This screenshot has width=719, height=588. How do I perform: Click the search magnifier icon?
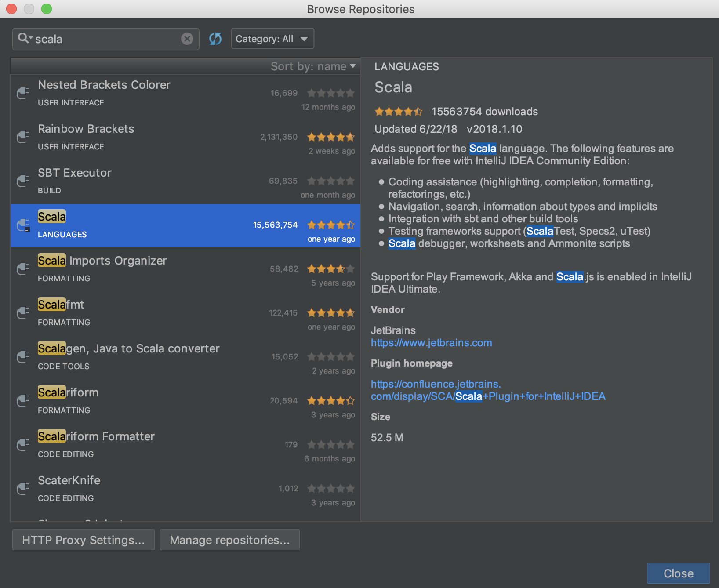point(25,39)
